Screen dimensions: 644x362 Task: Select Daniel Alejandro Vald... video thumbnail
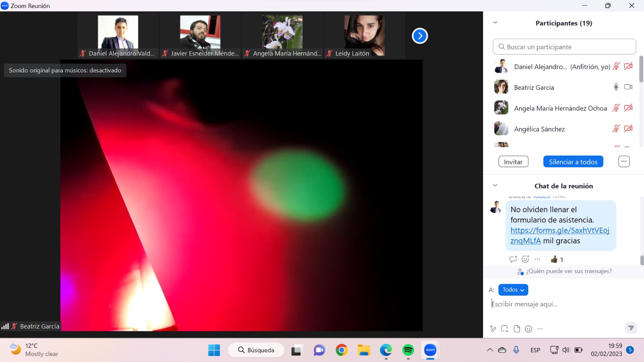pyautogui.click(x=118, y=36)
